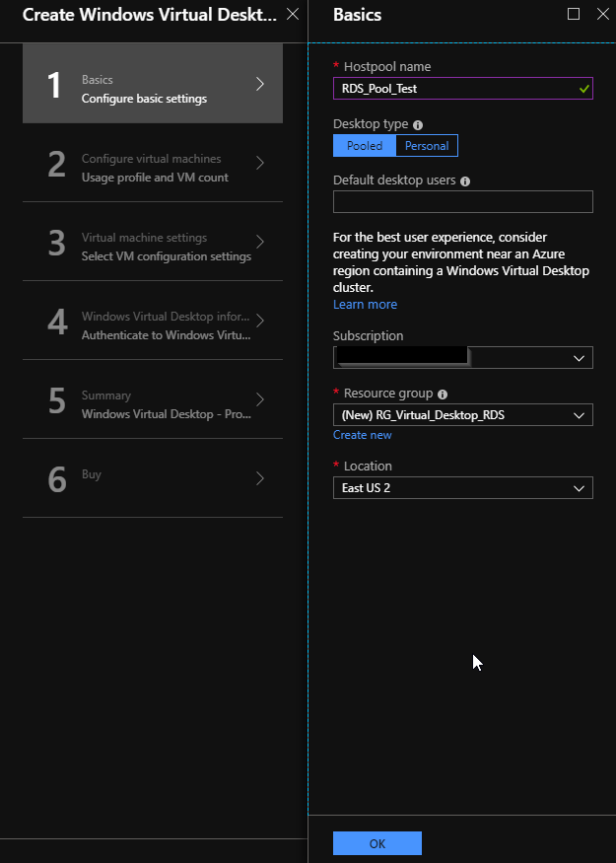Image resolution: width=616 pixels, height=863 pixels.
Task: Click the Default desktop users info icon
Action: 465,181
